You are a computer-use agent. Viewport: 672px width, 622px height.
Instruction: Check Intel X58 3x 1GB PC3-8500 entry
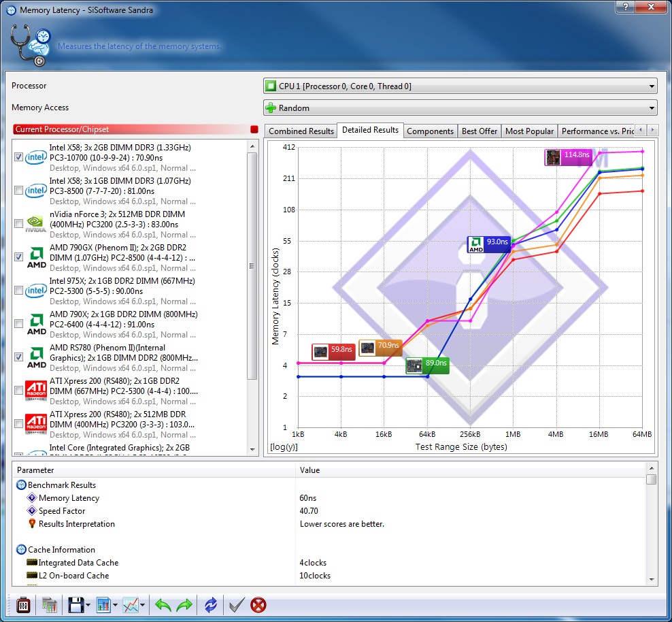point(18,191)
